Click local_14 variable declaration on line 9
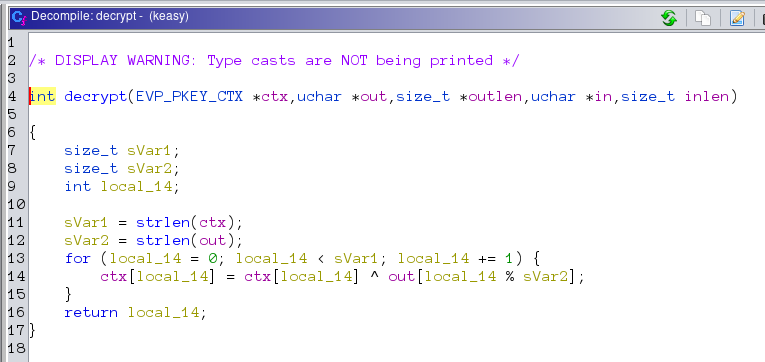 [x=137, y=187]
